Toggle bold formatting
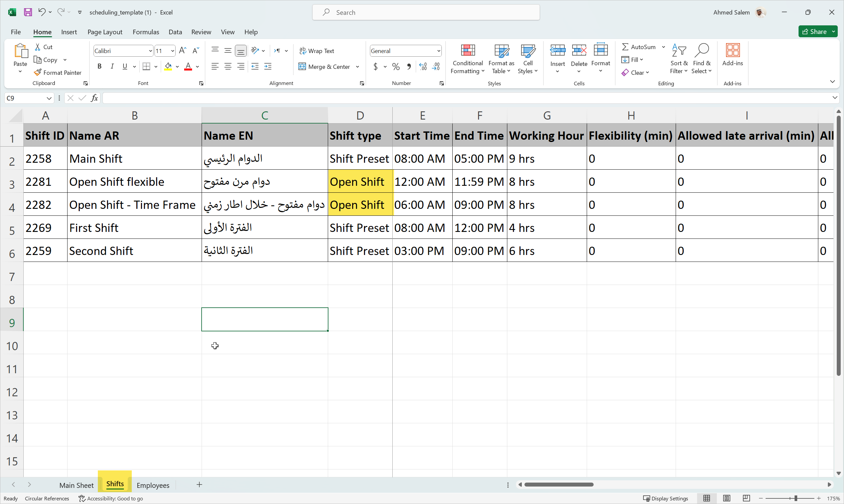 [99, 66]
